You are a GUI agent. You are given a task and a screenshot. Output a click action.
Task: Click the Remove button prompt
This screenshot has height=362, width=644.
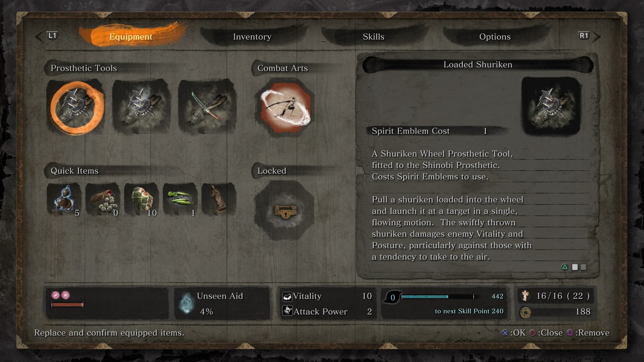(588, 333)
